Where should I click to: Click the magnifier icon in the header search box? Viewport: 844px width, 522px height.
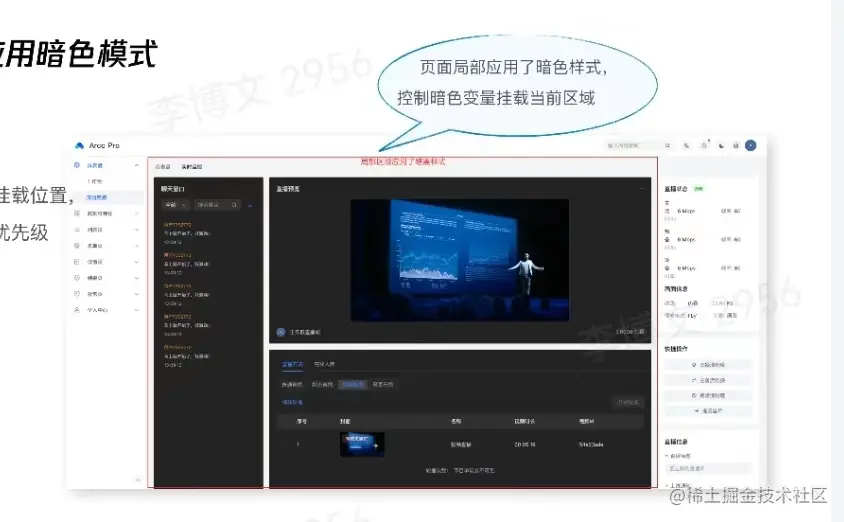(x=667, y=146)
